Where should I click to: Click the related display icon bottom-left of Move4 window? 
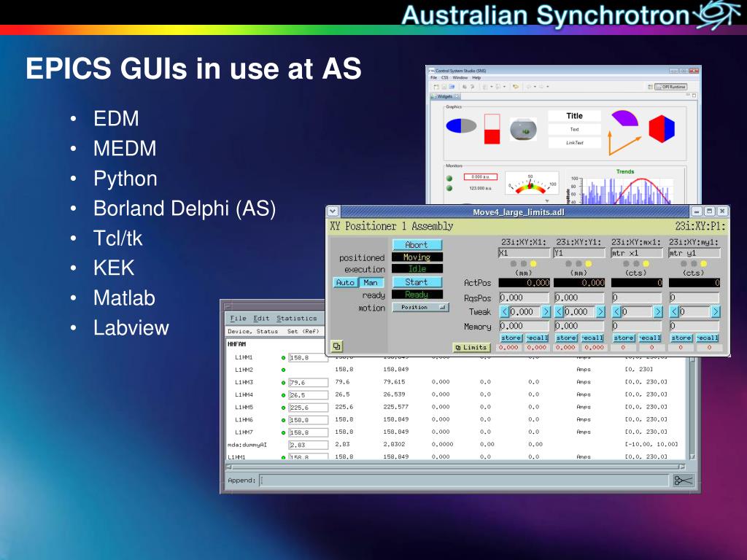point(337,346)
